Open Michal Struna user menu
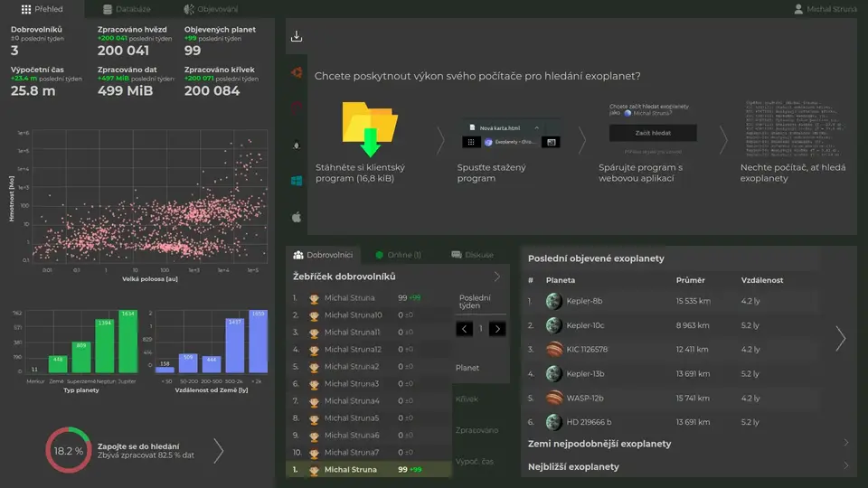 click(x=825, y=9)
